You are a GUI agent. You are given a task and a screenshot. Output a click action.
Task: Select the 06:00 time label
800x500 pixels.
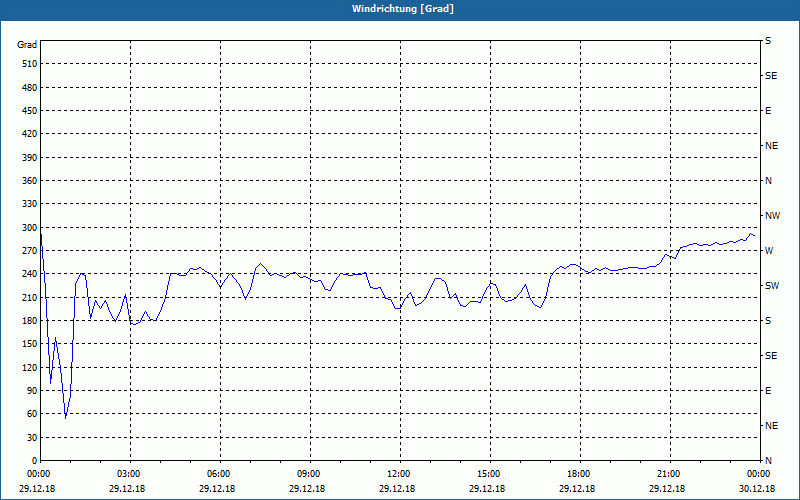point(219,474)
